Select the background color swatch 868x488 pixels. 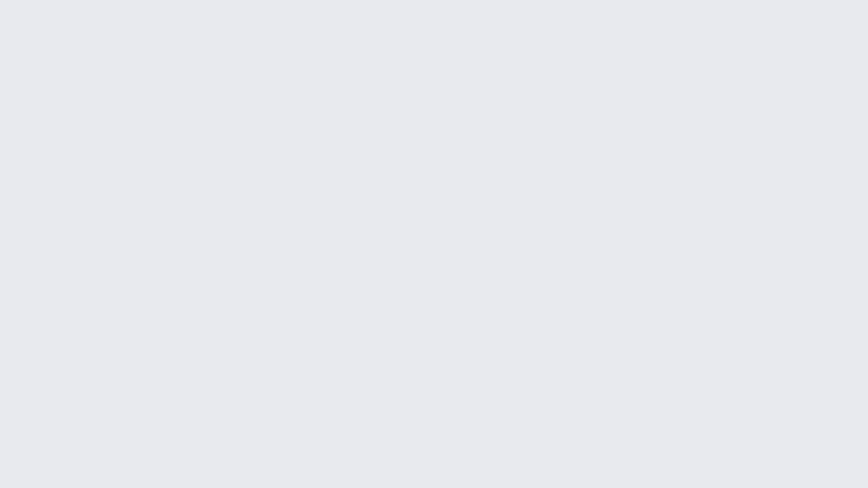coord(434,244)
